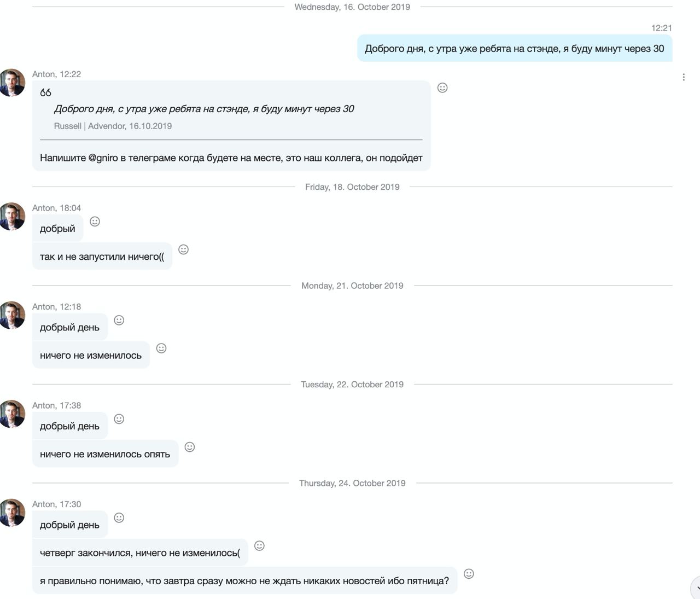Click the 'Anton, 12:22' sender label

pos(56,74)
